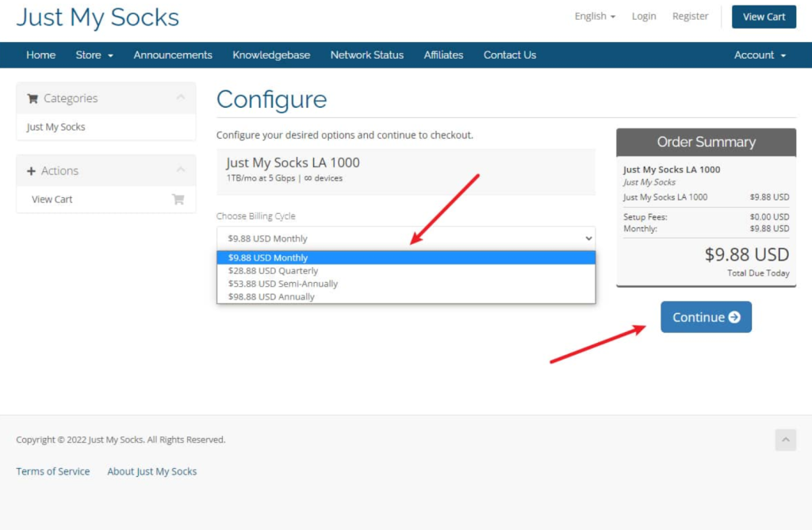The width and height of the screenshot is (812, 530).
Task: Open the Knowledgebase page
Action: (271, 55)
